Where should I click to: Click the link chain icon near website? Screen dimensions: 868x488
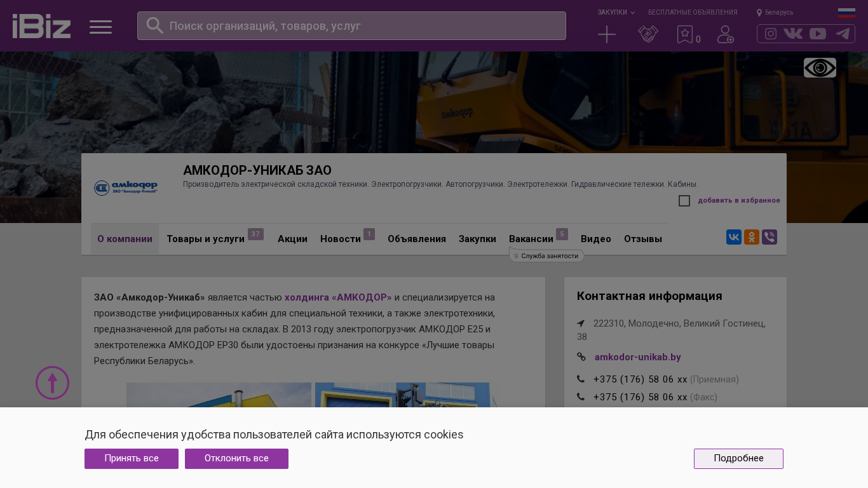(x=581, y=357)
